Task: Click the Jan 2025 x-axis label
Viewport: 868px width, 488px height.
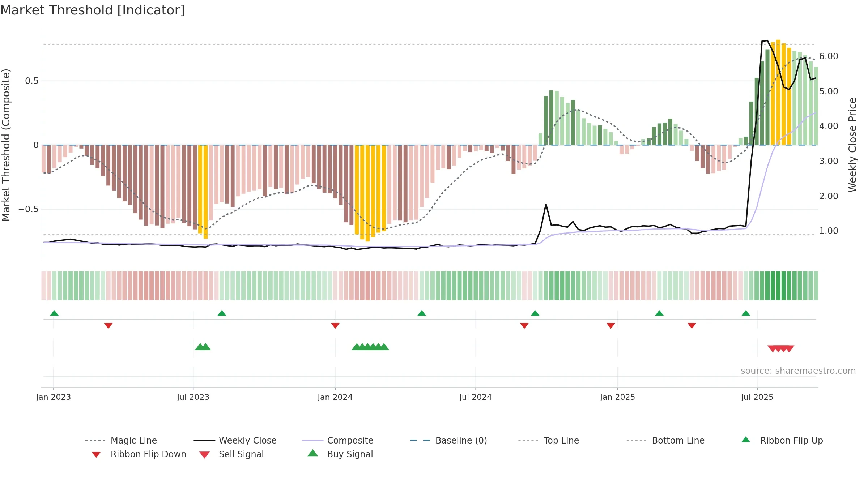Action: pyautogui.click(x=618, y=397)
